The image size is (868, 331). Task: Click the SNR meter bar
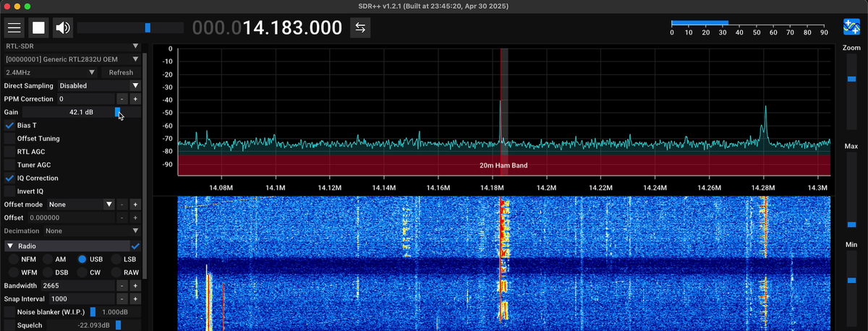pos(749,23)
